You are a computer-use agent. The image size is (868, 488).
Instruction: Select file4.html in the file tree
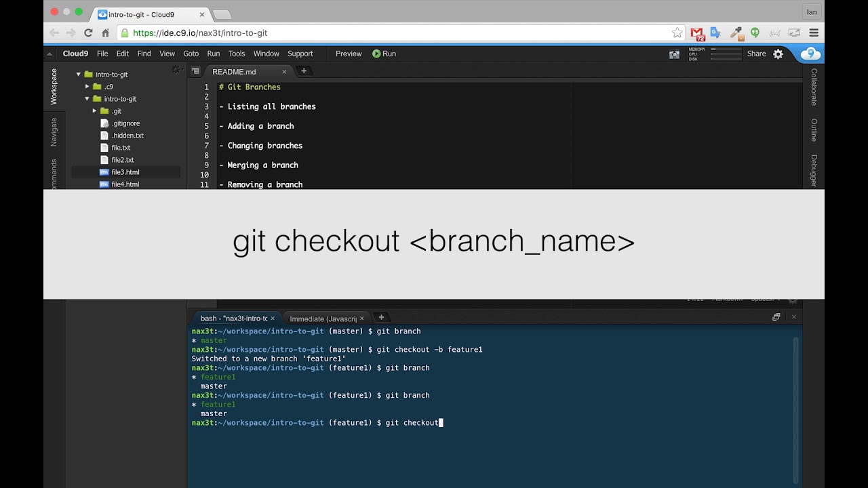pyautogui.click(x=125, y=184)
